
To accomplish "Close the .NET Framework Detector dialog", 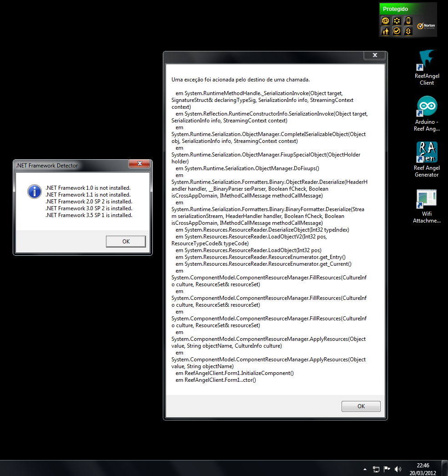I will 140,163.
